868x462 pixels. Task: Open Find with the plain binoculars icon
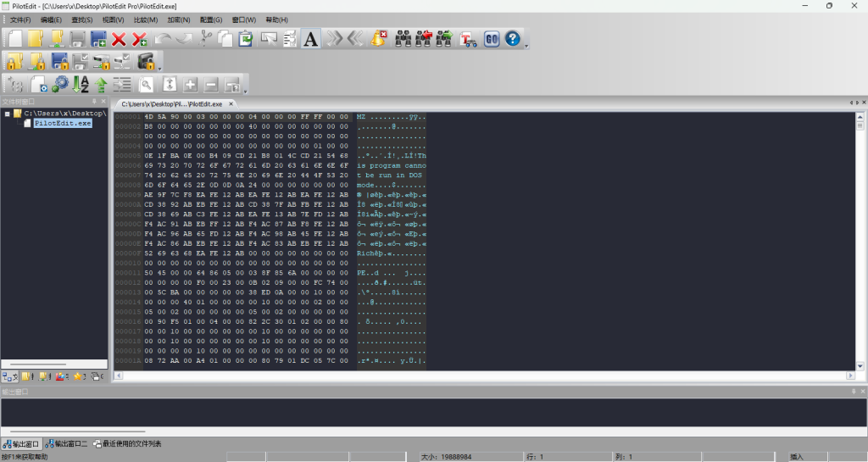click(x=403, y=39)
